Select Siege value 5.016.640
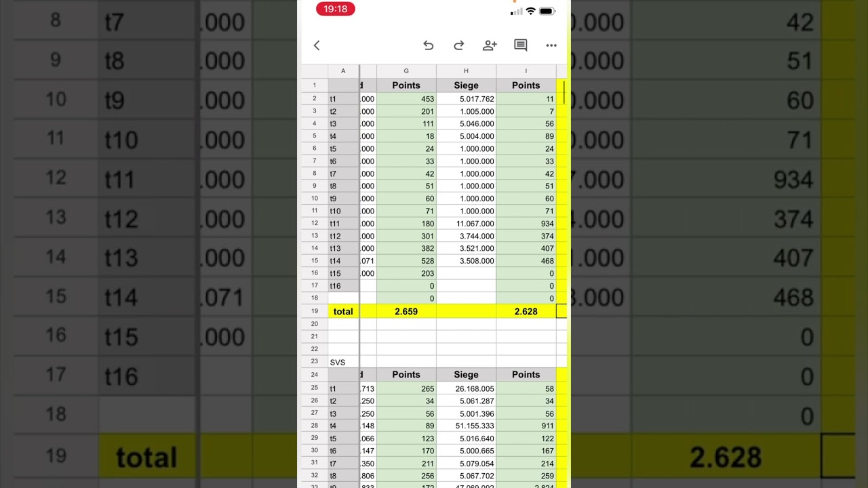This screenshot has height=488, width=868. 466,438
